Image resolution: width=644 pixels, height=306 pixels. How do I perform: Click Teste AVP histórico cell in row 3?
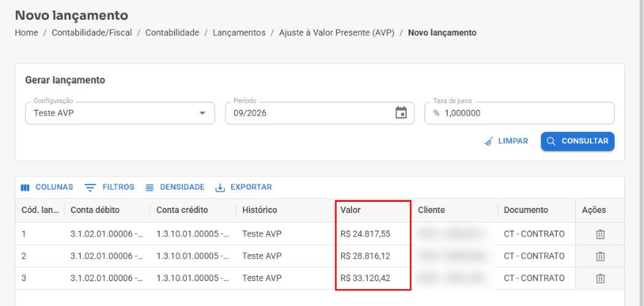pos(285,278)
